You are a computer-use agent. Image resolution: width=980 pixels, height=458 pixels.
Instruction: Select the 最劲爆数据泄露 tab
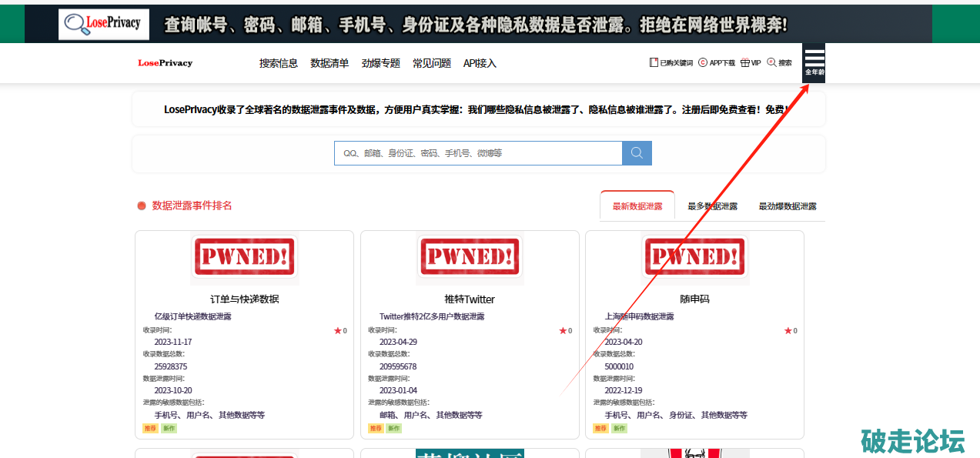(787, 206)
